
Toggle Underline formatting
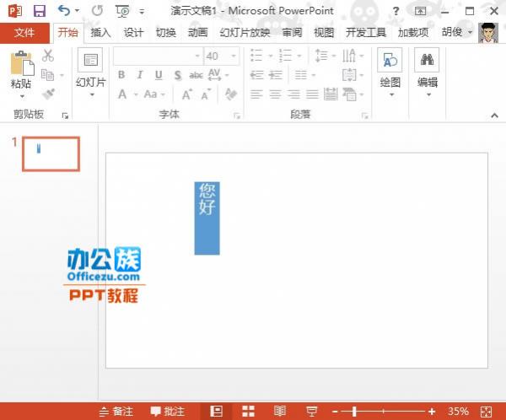[159, 75]
